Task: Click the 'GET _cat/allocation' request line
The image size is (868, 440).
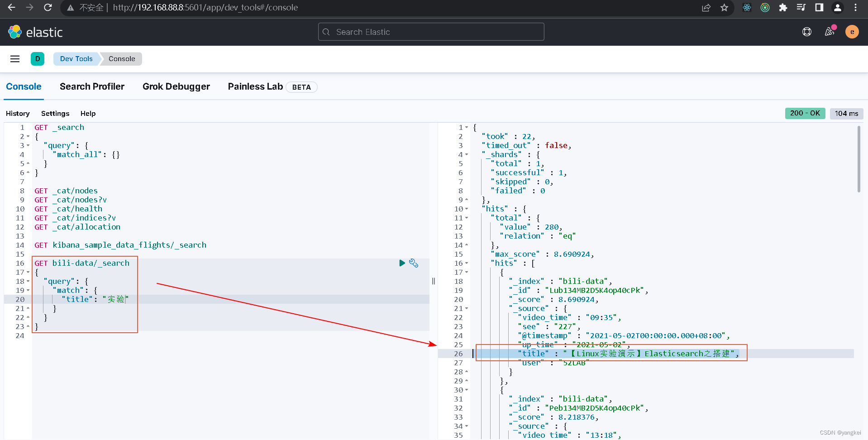Action: tap(77, 227)
